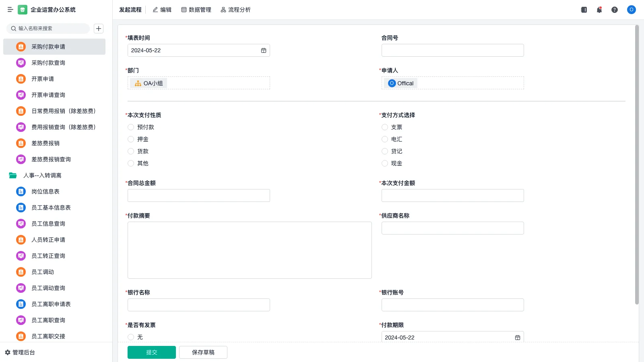Open the 付款期限 date picker
This screenshot has height=362, width=644.
tap(518, 337)
